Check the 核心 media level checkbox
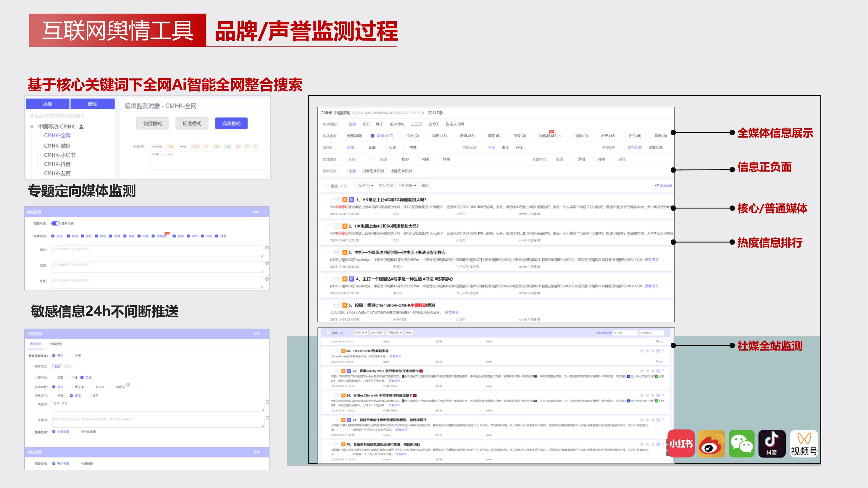The height and width of the screenshot is (488, 868). click(397, 159)
